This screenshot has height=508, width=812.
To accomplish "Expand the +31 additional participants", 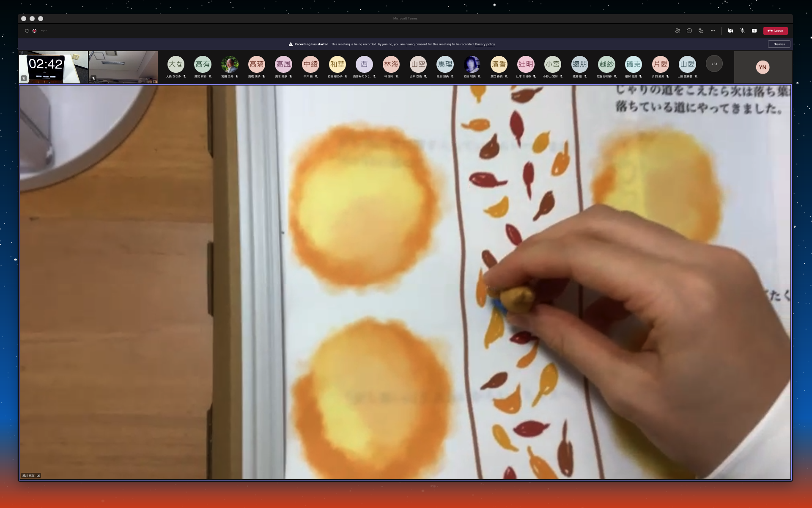I will click(714, 64).
